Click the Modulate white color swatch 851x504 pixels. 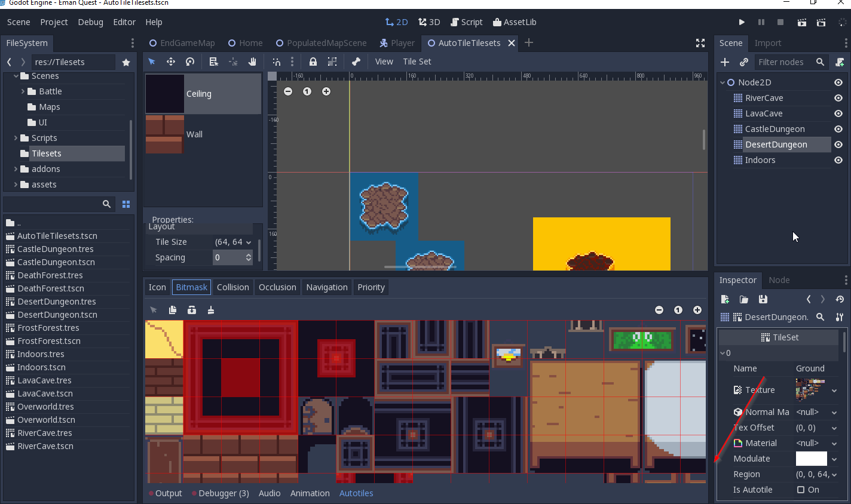point(811,459)
